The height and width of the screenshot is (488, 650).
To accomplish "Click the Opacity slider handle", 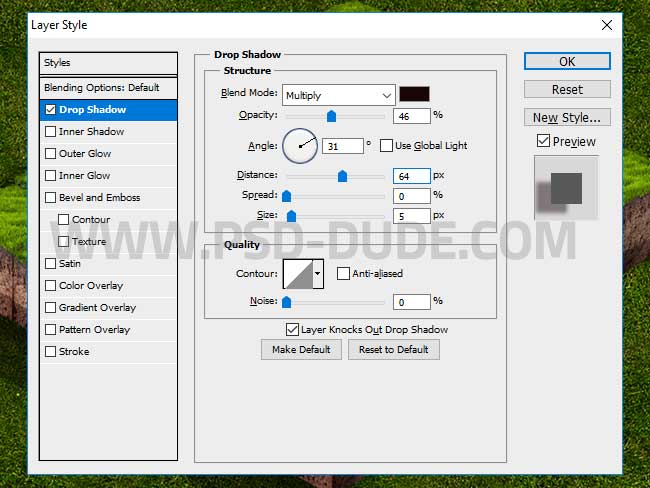I will [x=331, y=116].
